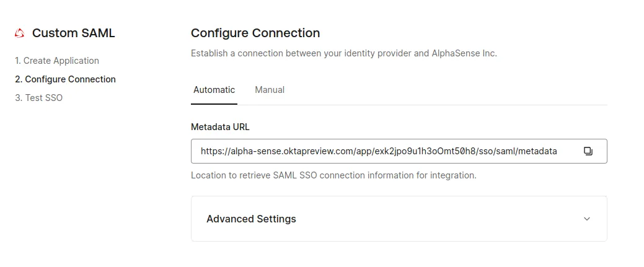644x267 pixels.
Task: Go to step "1. Create Application"
Action: pos(57,61)
